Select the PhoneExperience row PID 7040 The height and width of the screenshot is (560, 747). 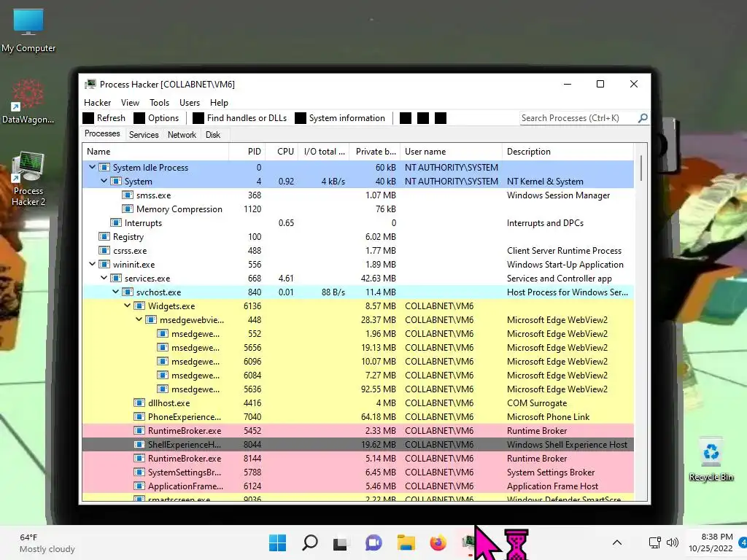tap(357, 416)
